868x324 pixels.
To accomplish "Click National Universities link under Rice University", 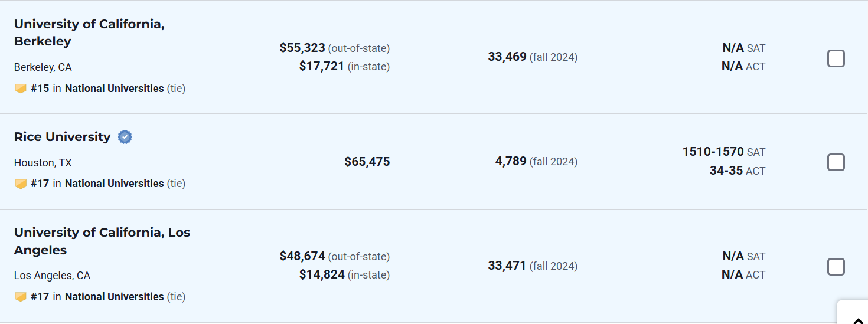I will pyautogui.click(x=114, y=184).
